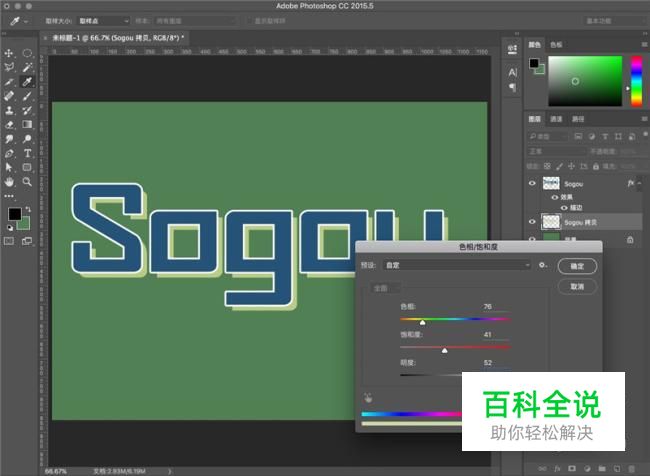Select the Brush tool
This screenshot has width=650, height=476.
click(27, 96)
